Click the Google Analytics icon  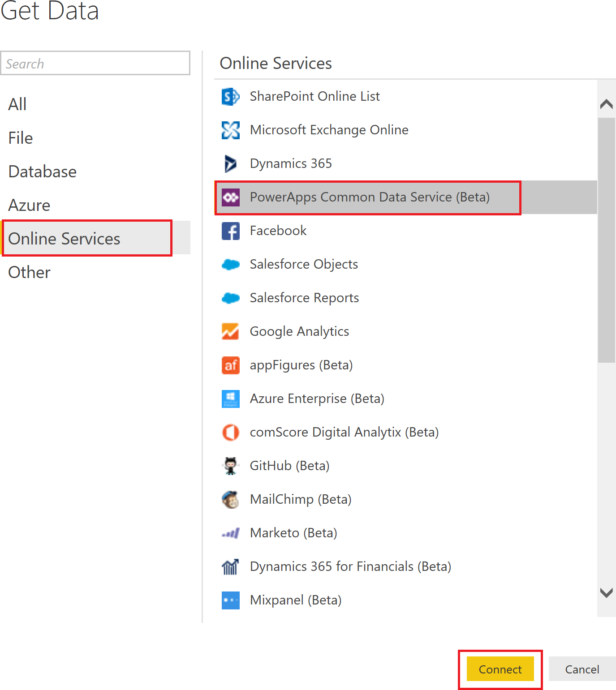230,331
